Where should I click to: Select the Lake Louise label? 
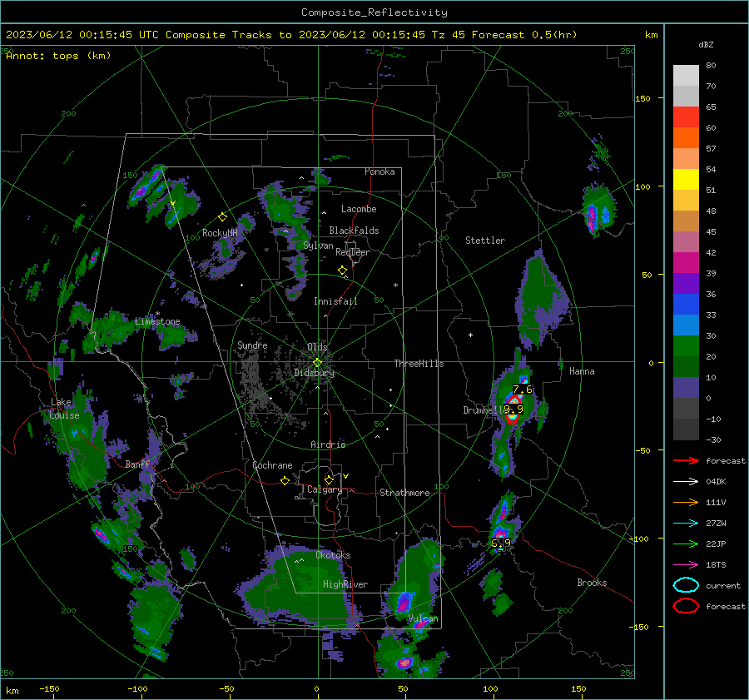[x=64, y=409]
